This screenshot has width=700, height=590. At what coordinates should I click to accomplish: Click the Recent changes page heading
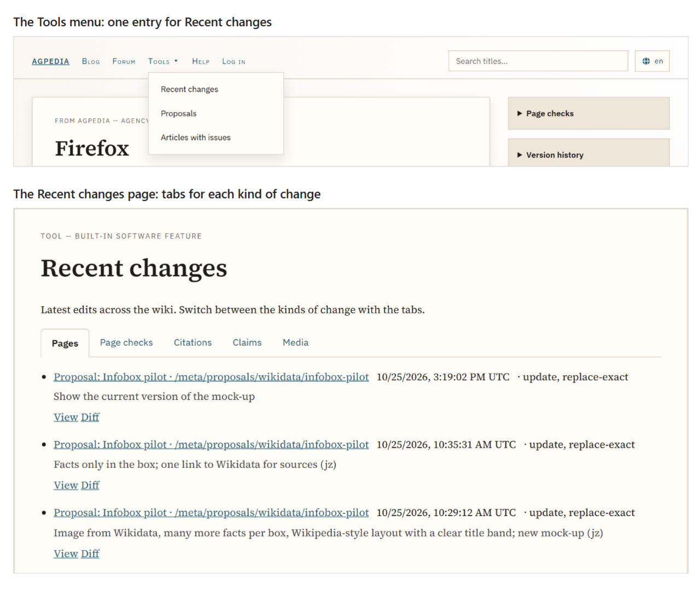click(x=134, y=268)
